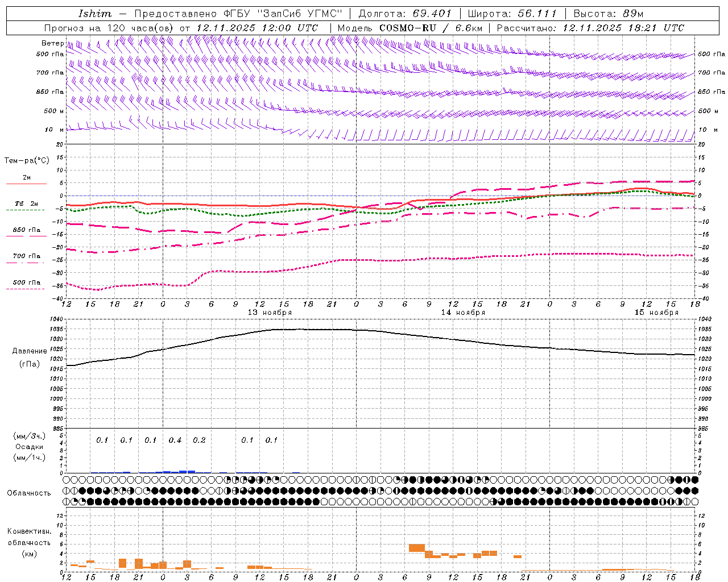Click the right-side "700 гПа" wind level label

(x=712, y=73)
